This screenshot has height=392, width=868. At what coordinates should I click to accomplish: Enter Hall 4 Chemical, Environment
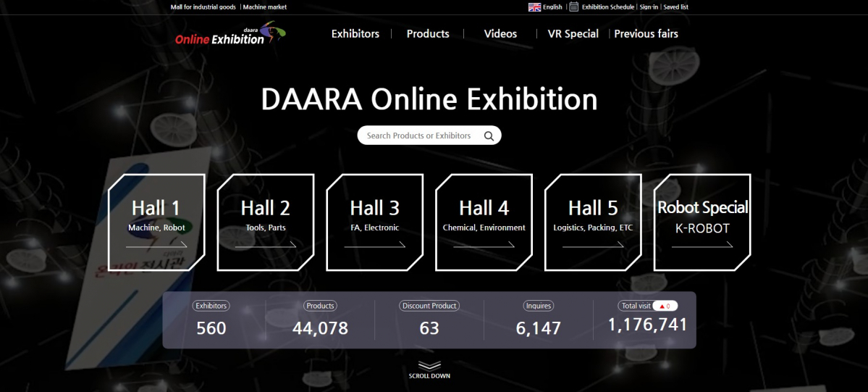coord(484,221)
